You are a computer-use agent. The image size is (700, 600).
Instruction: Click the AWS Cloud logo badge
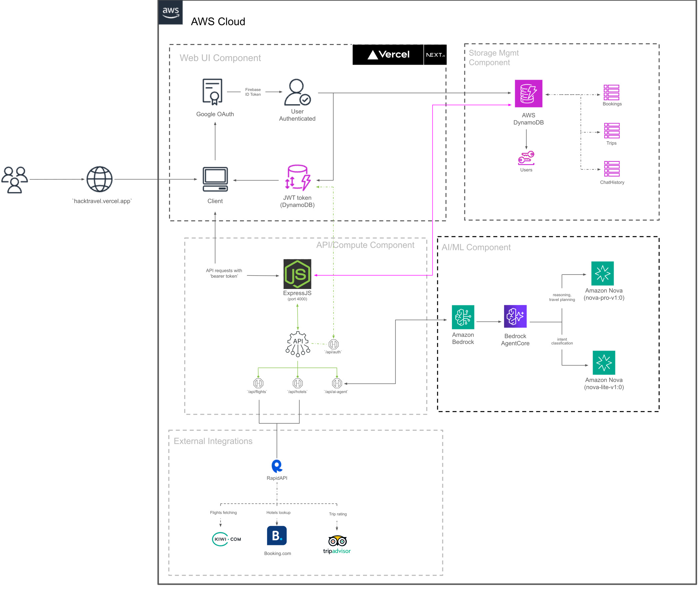(x=171, y=13)
